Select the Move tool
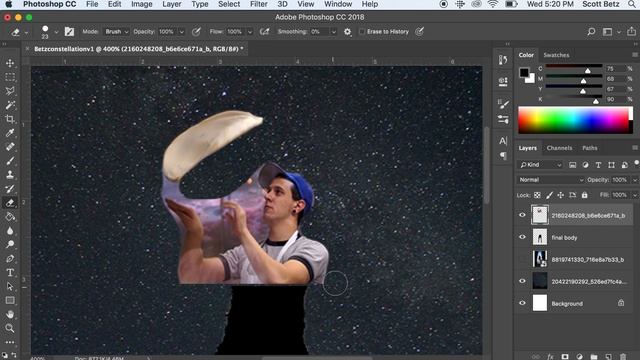The height and width of the screenshot is (360, 640). click(x=10, y=63)
